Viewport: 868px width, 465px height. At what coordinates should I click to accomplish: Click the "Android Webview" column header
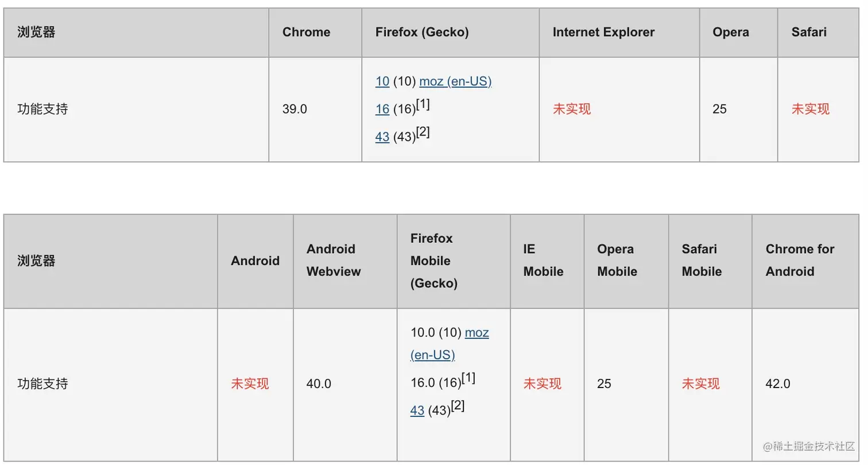pos(334,260)
